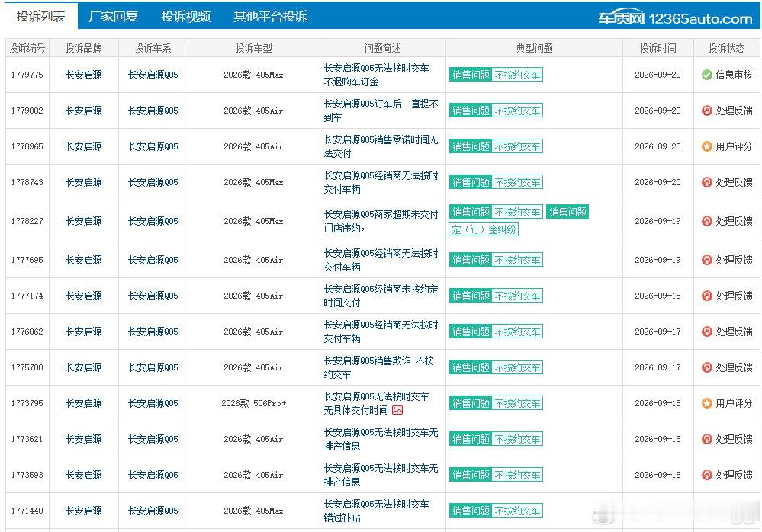Click complaint number 1779775
Image resolution: width=762 pixels, height=532 pixels.
pyautogui.click(x=27, y=75)
